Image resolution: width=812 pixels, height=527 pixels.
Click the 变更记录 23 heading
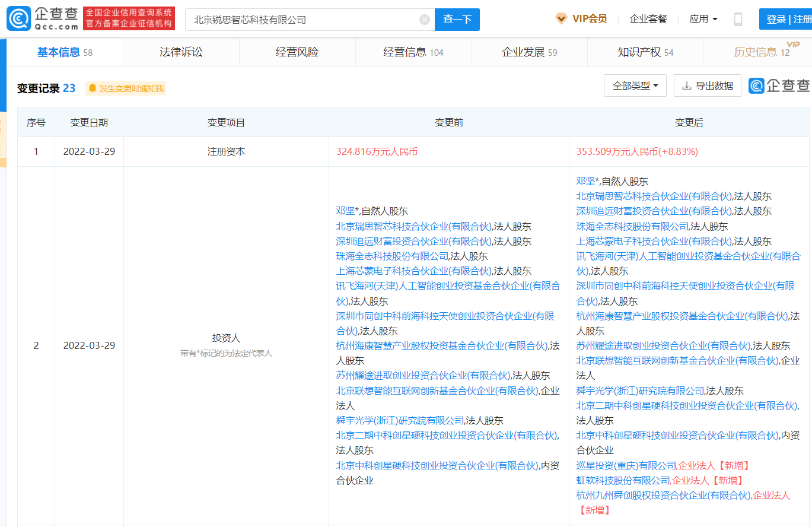tap(46, 88)
